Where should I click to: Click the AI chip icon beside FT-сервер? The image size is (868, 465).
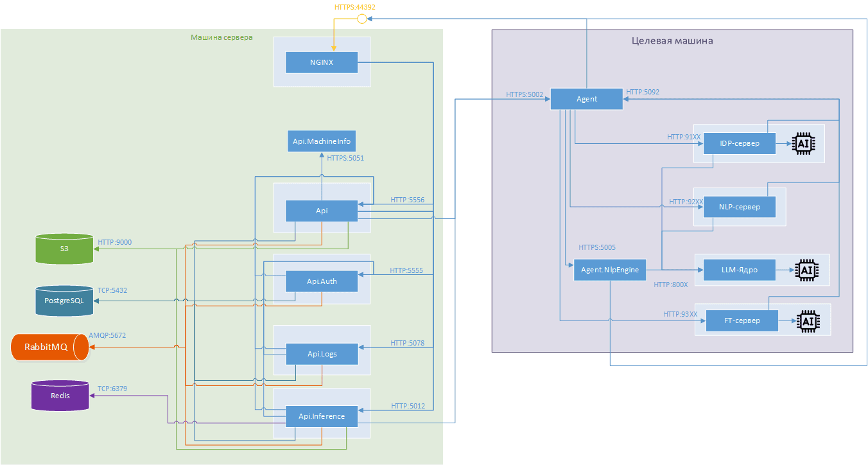pyautogui.click(x=807, y=320)
